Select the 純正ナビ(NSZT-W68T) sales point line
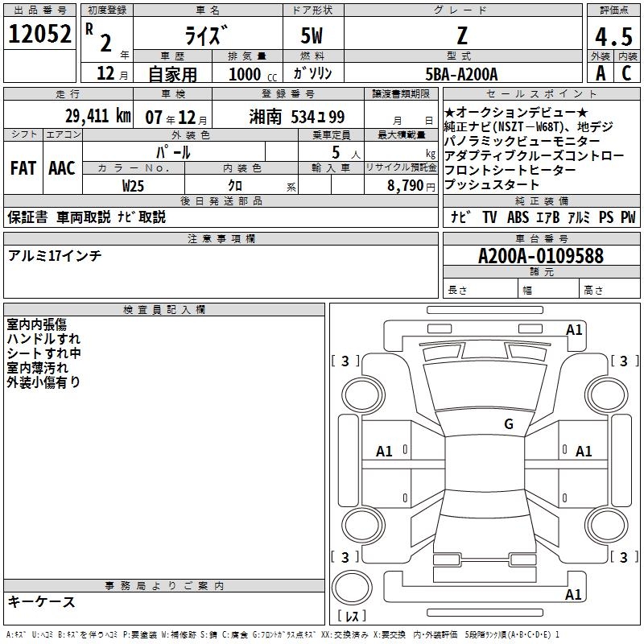This screenshot has height=644, width=644. [x=529, y=126]
